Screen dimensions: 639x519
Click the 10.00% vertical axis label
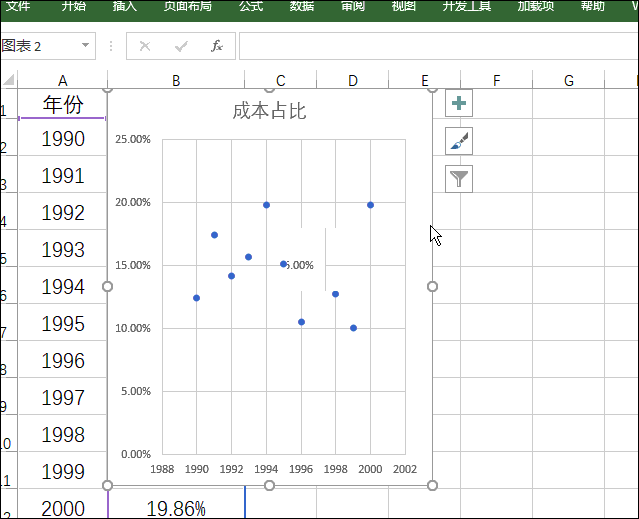point(133,328)
